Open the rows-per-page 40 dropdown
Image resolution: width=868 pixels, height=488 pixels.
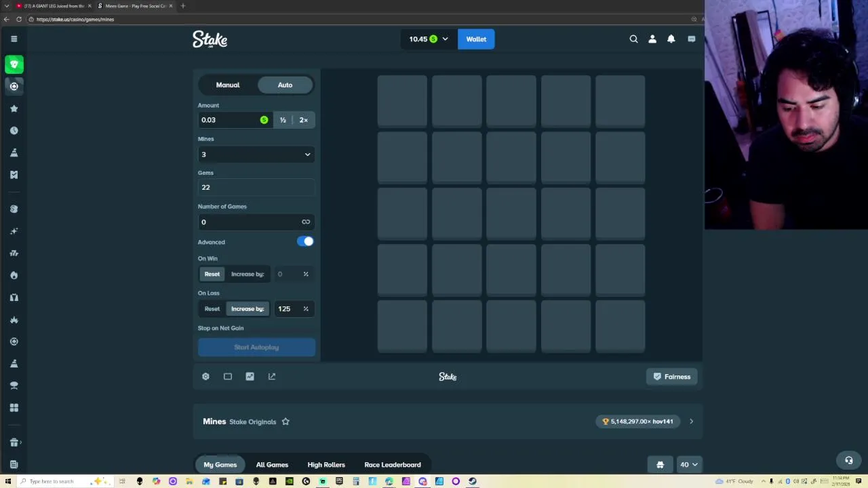(x=689, y=465)
